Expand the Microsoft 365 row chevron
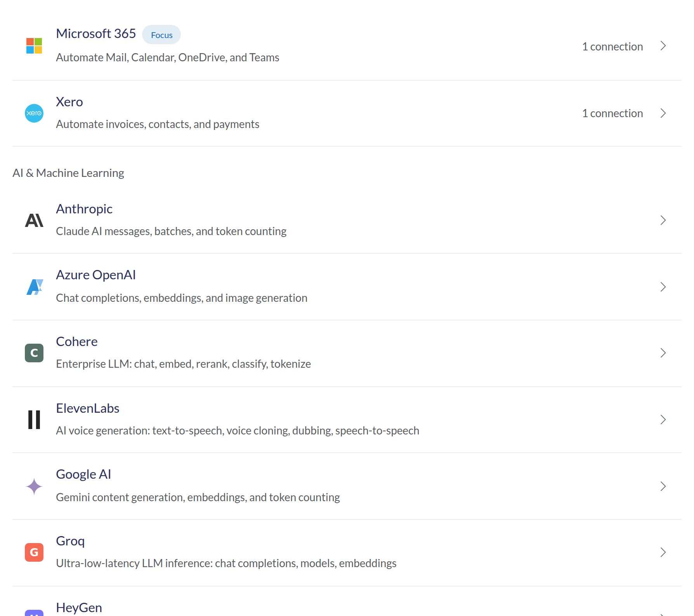The height and width of the screenshot is (616, 694). [663, 46]
